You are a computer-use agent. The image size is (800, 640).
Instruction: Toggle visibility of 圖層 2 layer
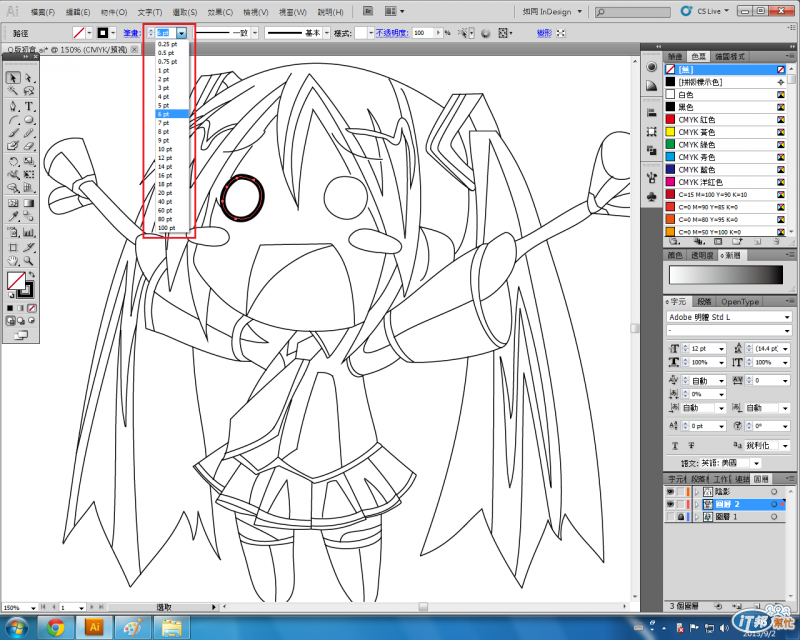tap(670, 504)
